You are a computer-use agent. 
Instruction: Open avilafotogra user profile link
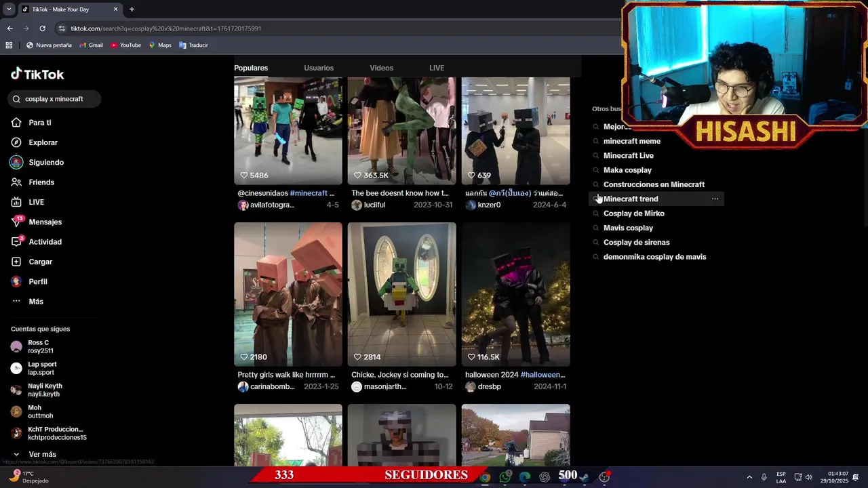(x=266, y=205)
